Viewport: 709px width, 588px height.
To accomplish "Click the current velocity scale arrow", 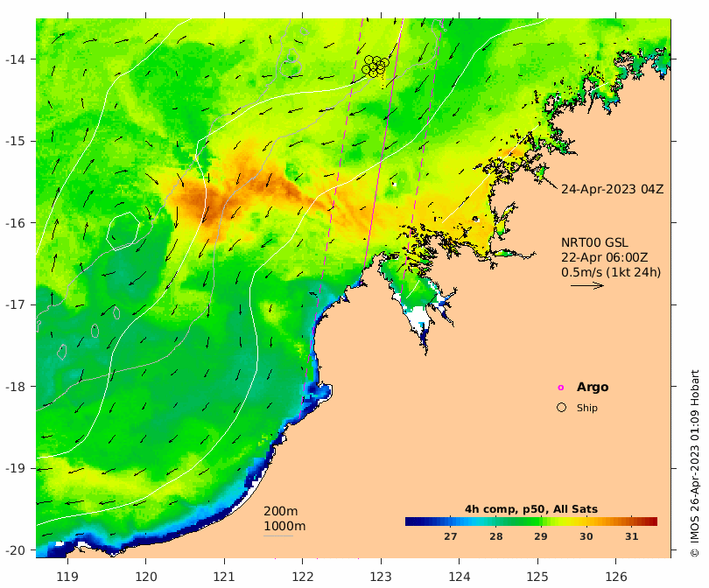I will coord(587,285).
